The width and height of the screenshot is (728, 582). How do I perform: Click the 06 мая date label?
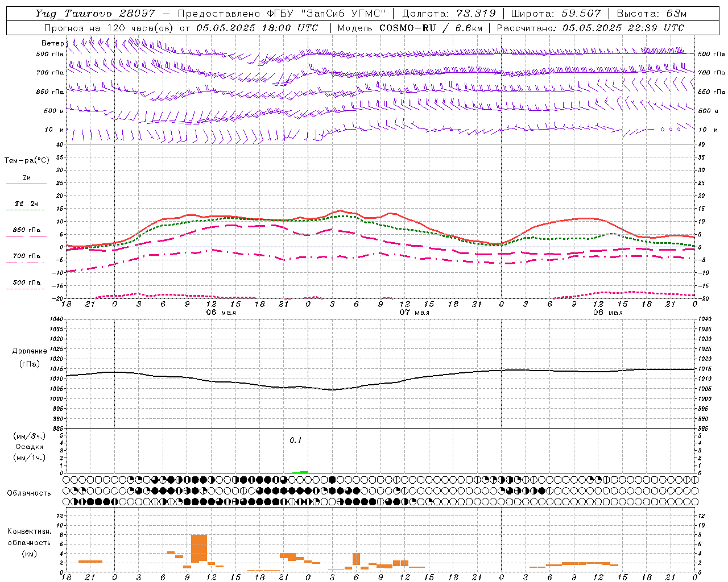(x=221, y=313)
